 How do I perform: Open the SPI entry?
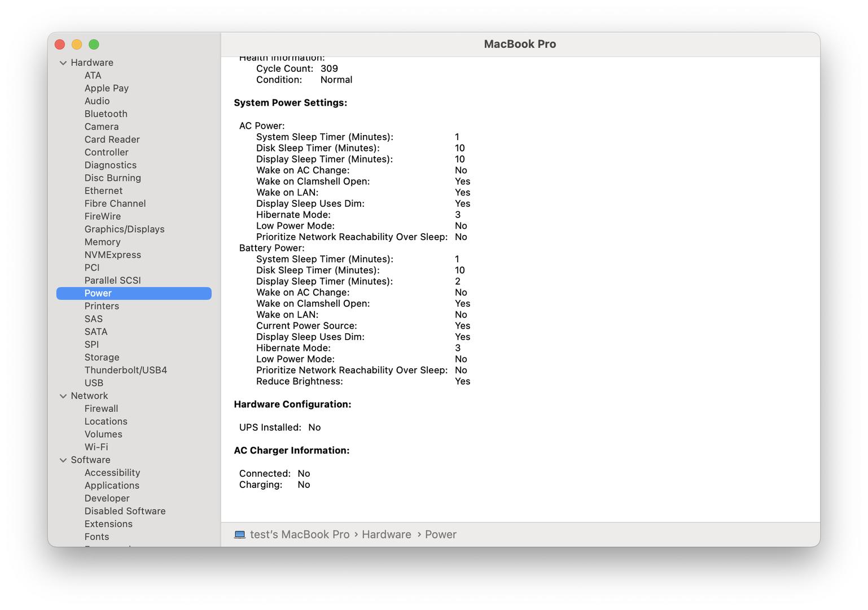point(91,345)
